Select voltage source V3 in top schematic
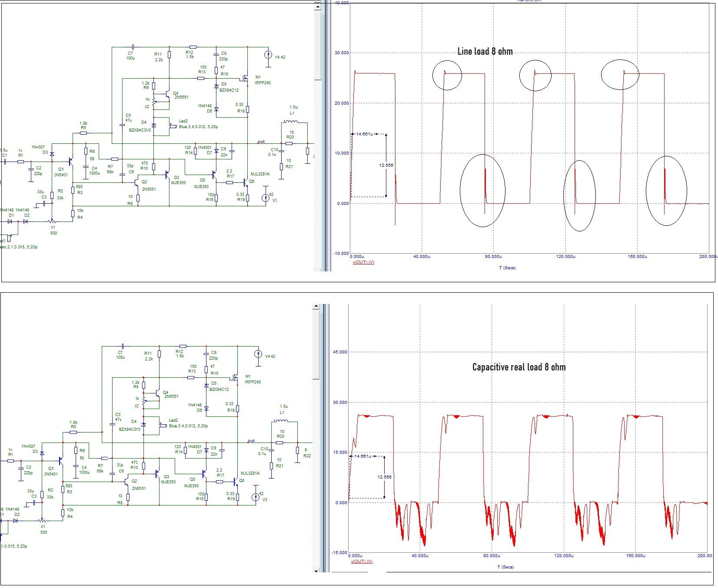 tap(266, 198)
